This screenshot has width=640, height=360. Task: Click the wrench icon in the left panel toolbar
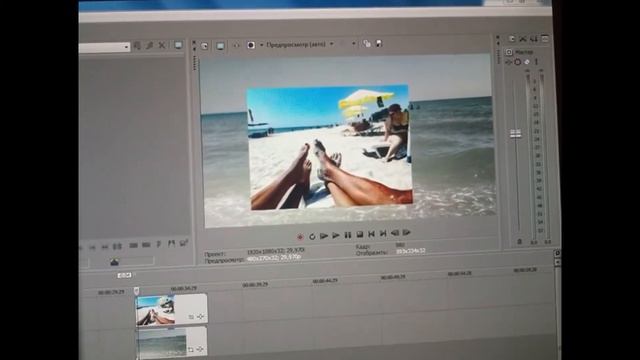click(149, 45)
